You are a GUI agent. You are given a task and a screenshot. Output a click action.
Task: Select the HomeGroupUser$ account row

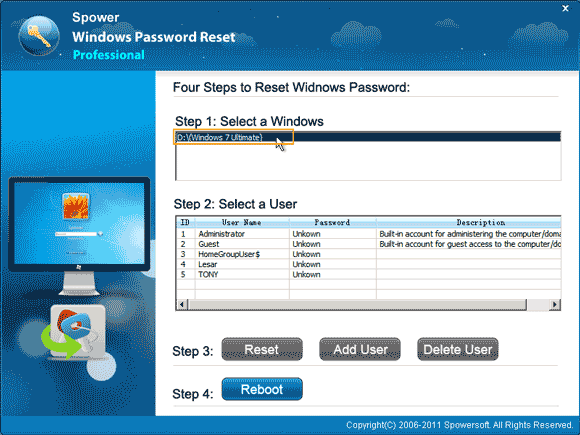368,254
